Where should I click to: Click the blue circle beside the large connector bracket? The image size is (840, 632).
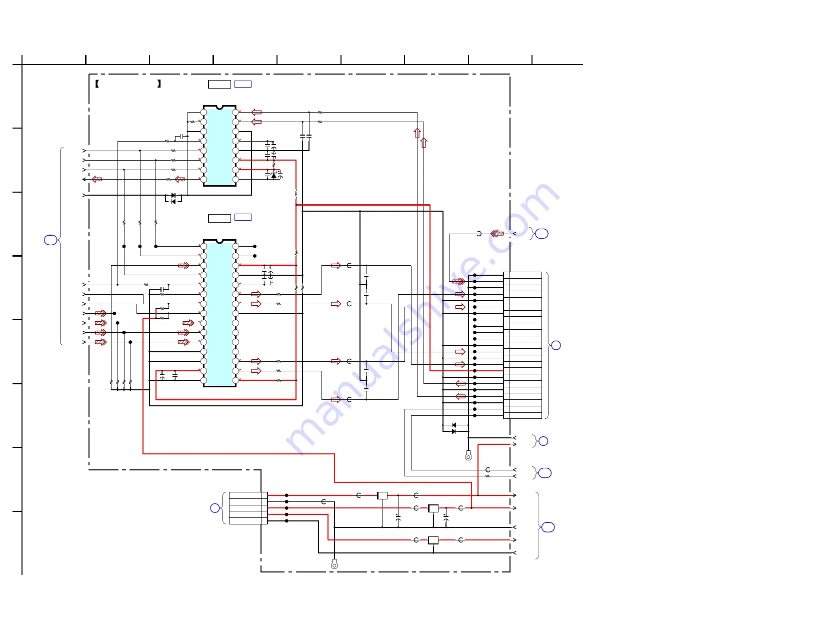[x=555, y=345]
